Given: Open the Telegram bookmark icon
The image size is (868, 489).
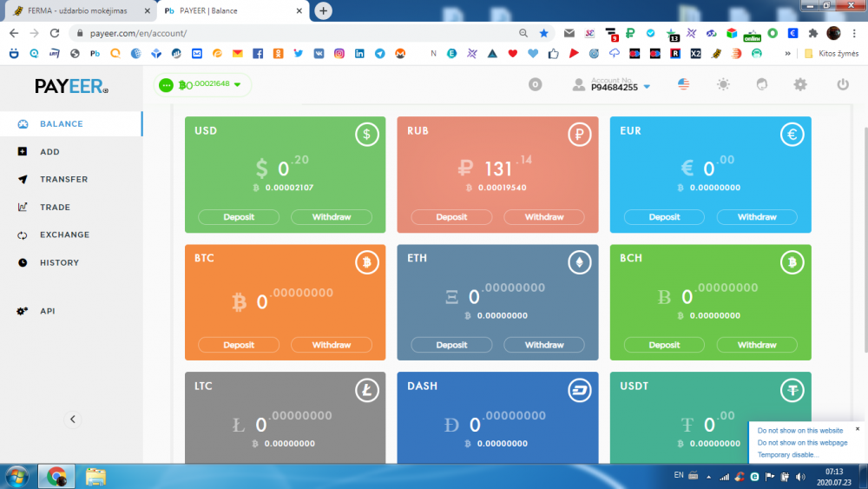Looking at the screenshot, I should 380,54.
